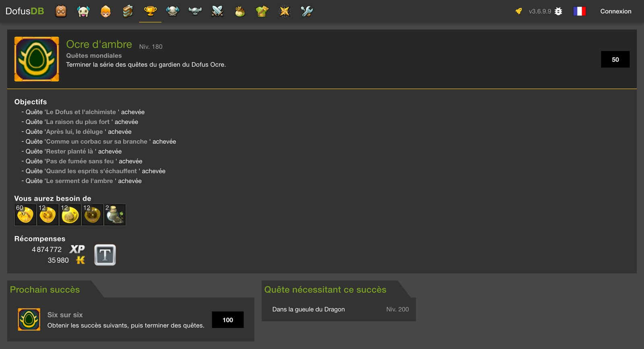
Task: Click the 50 points badge
Action: pyautogui.click(x=615, y=60)
